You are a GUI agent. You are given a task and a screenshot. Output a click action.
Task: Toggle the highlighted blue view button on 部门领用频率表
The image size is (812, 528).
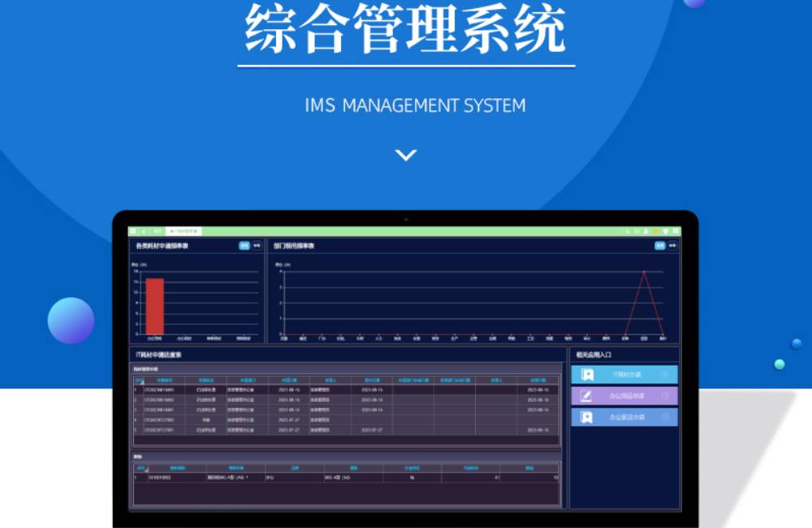pyautogui.click(x=660, y=245)
